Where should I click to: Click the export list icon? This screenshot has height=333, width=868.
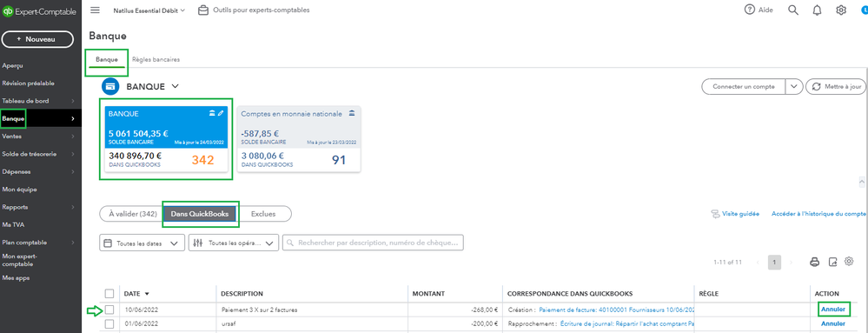832,262
